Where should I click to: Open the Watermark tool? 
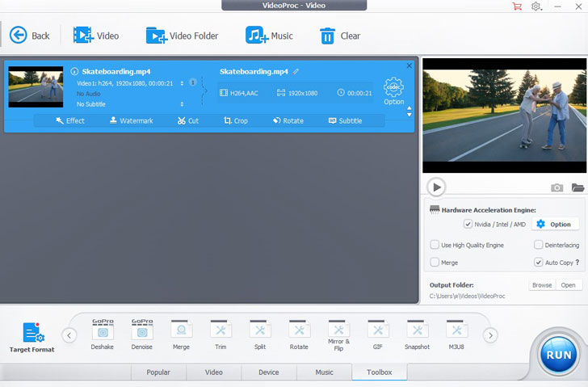131,120
